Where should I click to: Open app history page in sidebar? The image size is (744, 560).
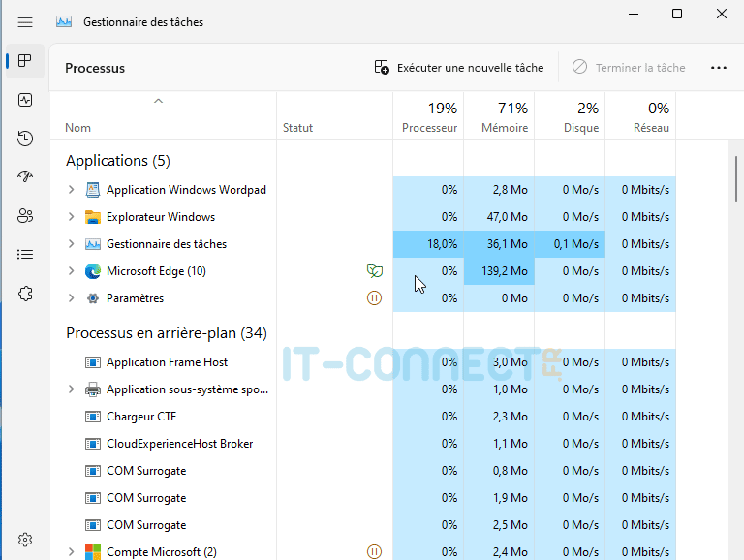point(25,139)
